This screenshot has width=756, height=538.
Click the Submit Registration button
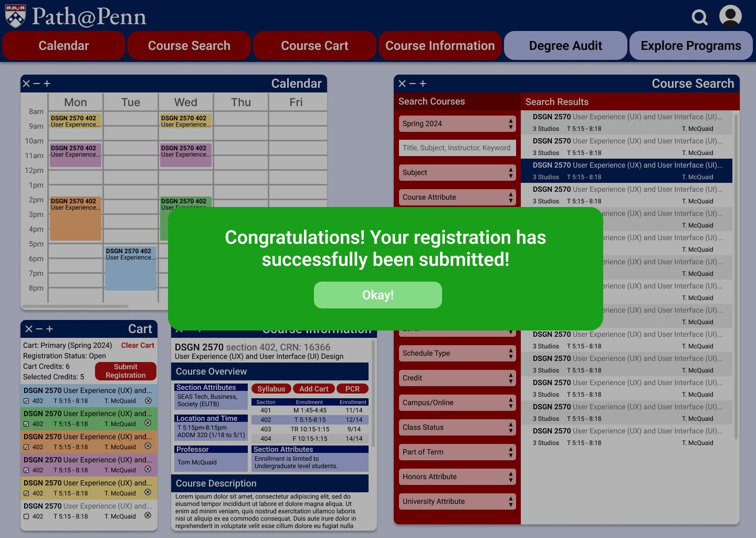(x=125, y=371)
